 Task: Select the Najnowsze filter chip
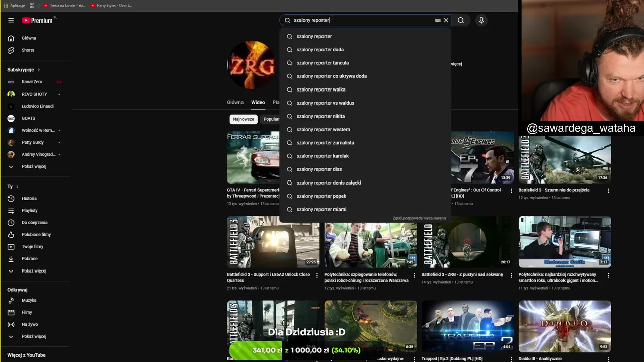point(244,119)
